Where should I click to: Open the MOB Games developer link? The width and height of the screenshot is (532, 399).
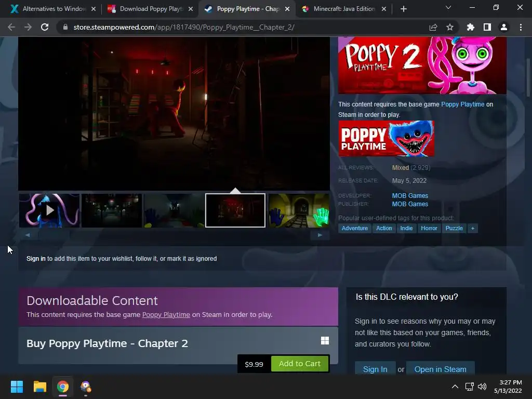point(410,196)
